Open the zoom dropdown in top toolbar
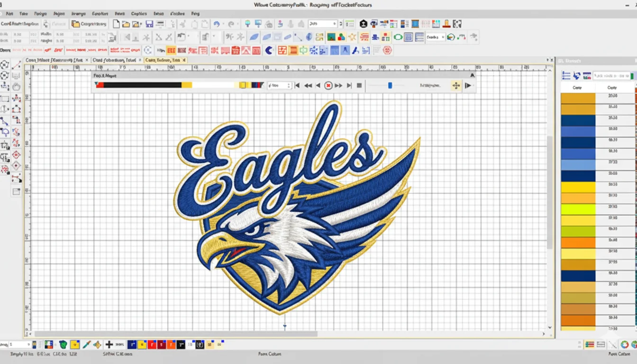This screenshot has width=637, height=364. tap(335, 24)
